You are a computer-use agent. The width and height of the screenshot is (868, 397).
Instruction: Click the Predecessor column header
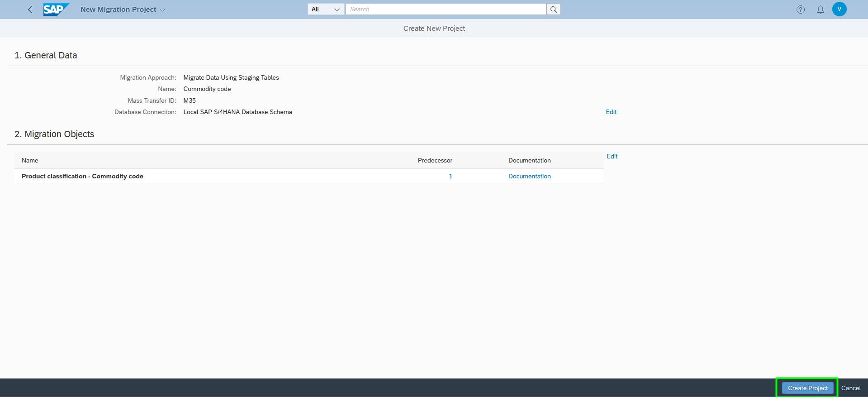pos(435,160)
